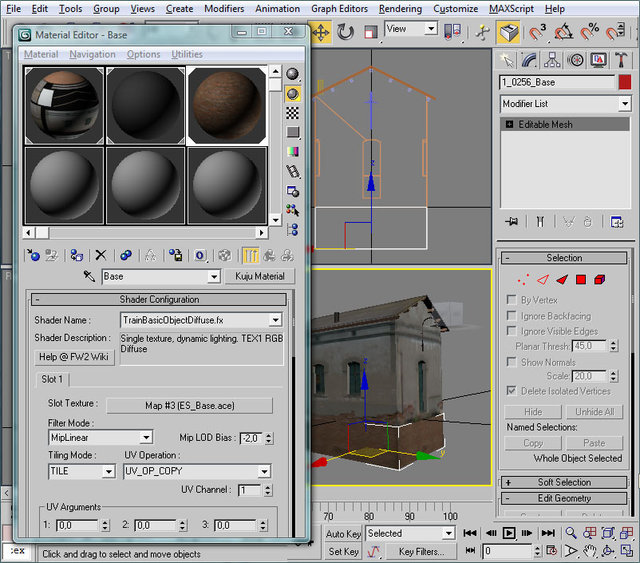Viewport: 640px width, 563px height.
Task: Reset material with the X icon
Action: (100, 256)
